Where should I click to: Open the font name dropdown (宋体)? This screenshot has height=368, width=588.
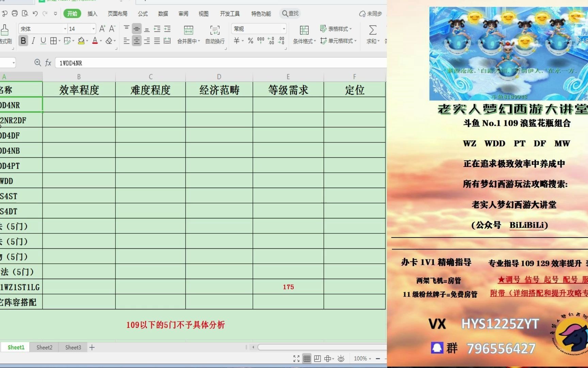(65, 29)
